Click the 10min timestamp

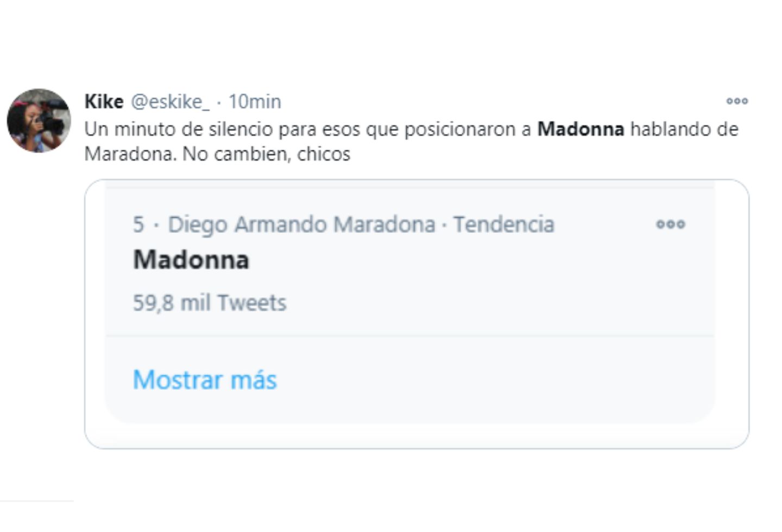(254, 101)
